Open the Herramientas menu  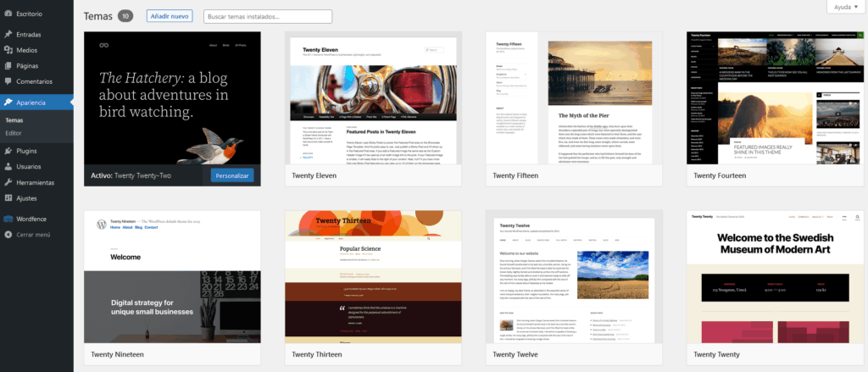[x=36, y=182]
